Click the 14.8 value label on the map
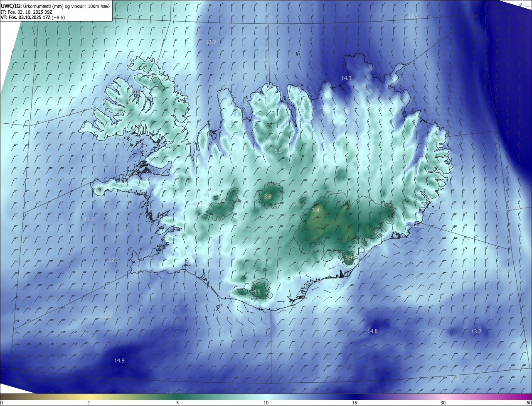This screenshot has width=532, height=406. click(x=372, y=331)
